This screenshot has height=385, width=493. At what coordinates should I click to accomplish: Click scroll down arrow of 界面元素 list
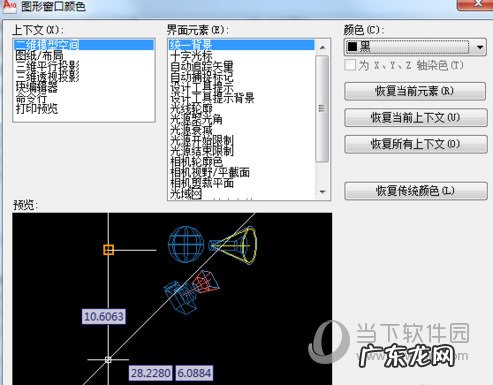[322, 192]
